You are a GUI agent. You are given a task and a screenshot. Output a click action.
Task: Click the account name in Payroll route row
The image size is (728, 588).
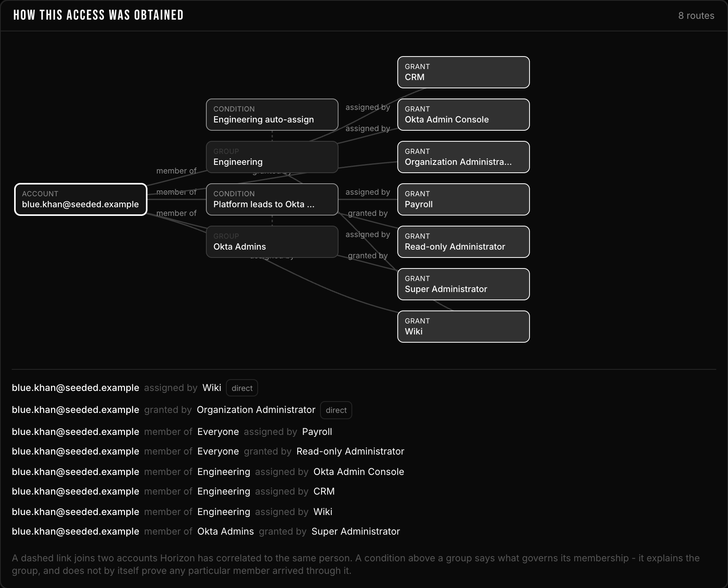[x=75, y=432]
